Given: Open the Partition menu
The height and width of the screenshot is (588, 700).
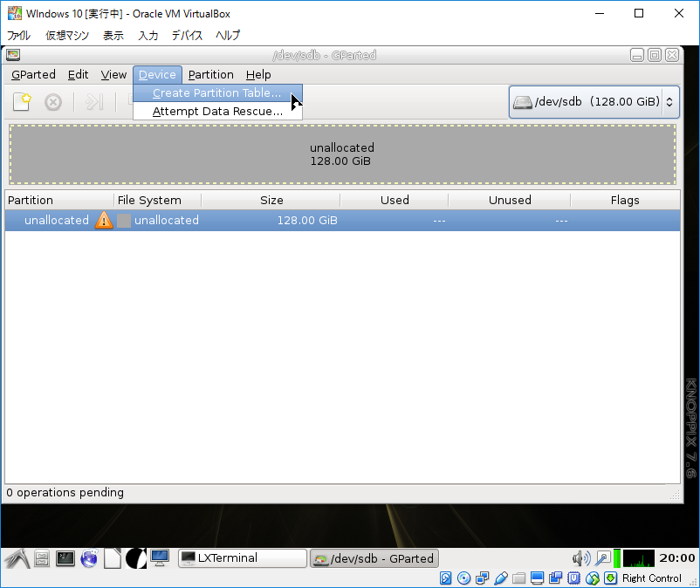Looking at the screenshot, I should click(x=210, y=74).
